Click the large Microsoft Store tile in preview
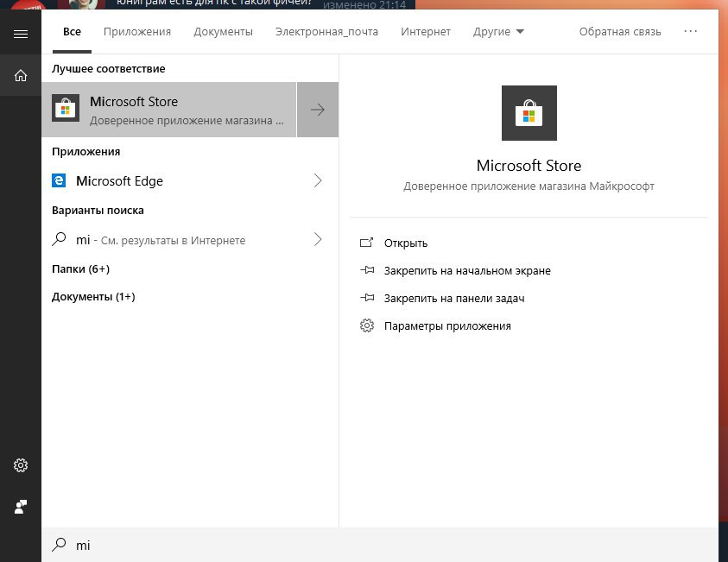Image resolution: width=728 pixels, height=562 pixels. tap(529, 113)
